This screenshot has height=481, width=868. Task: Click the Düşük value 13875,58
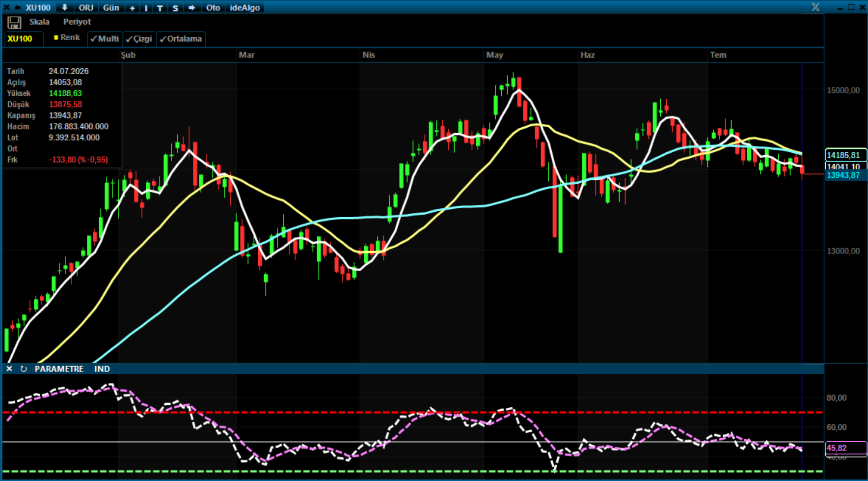click(x=65, y=105)
